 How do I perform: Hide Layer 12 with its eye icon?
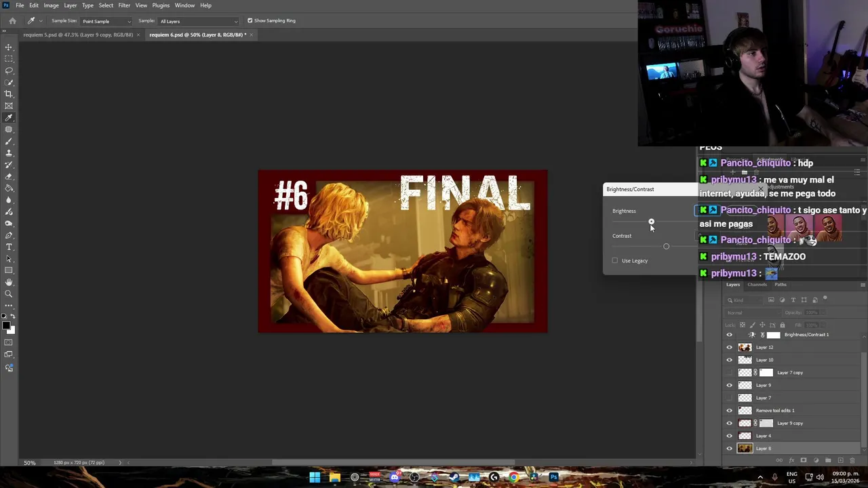pos(730,347)
